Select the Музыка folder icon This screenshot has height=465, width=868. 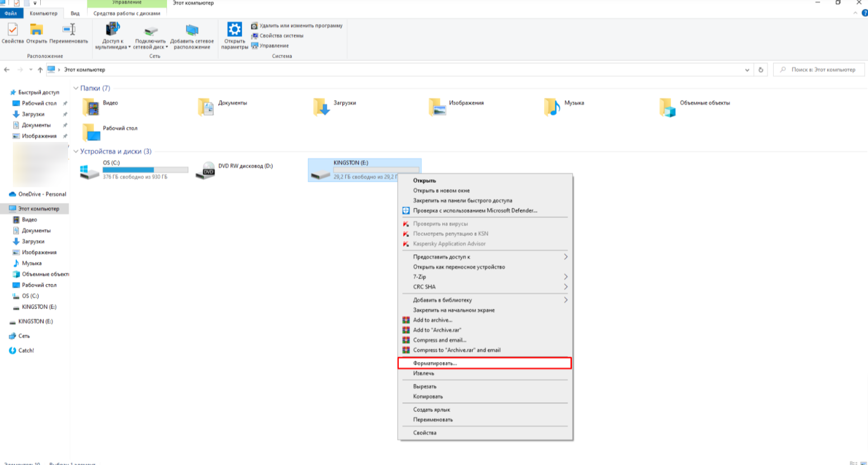[552, 107]
